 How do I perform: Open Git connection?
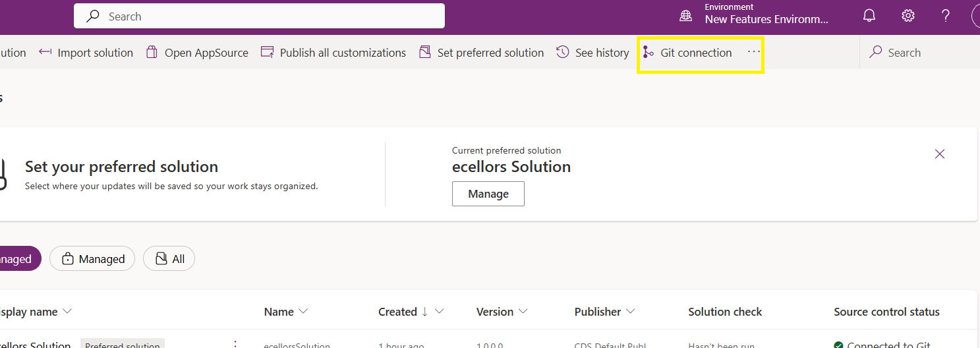click(687, 53)
